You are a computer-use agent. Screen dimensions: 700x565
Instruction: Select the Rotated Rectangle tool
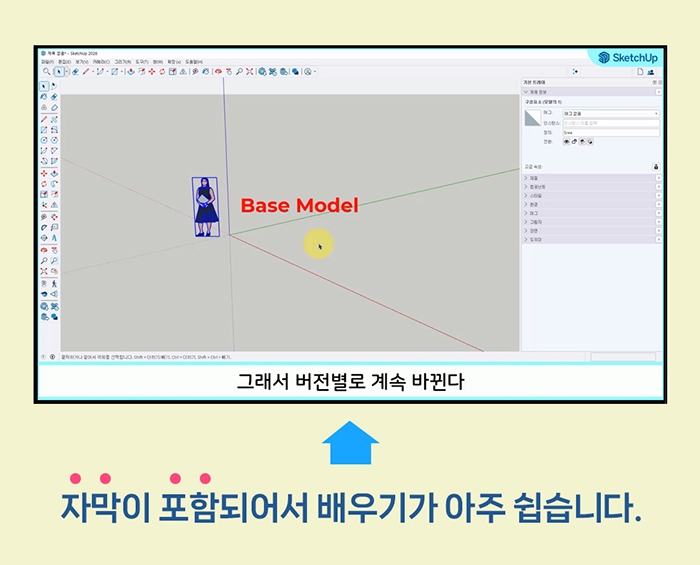pos(54,130)
